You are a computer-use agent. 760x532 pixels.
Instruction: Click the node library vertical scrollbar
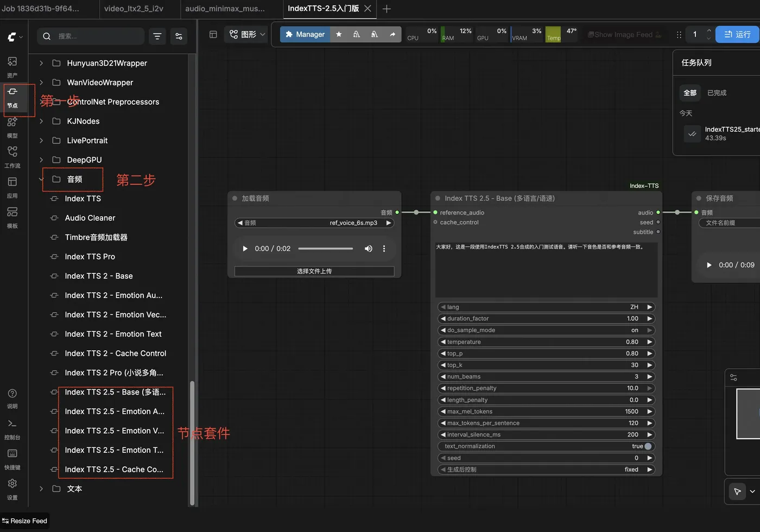click(192, 442)
